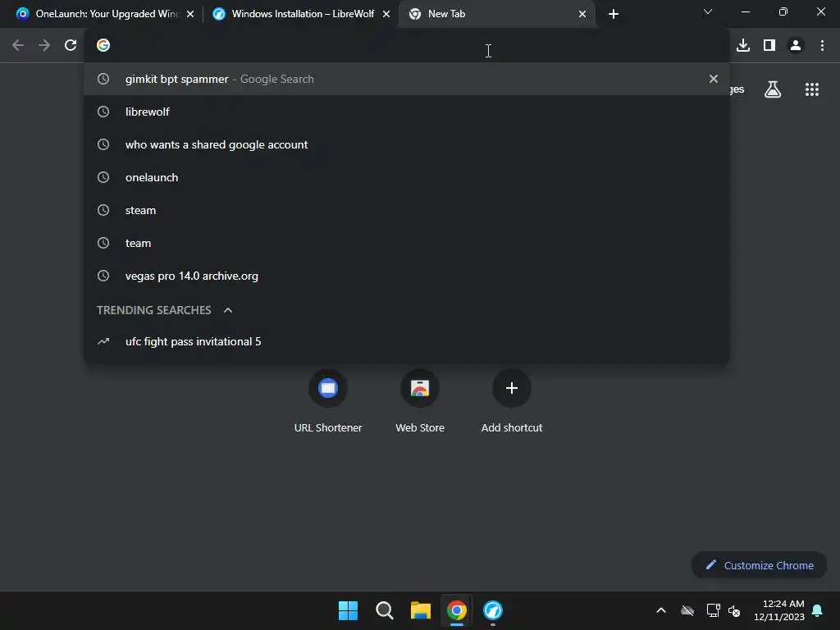
Task: Switch to the OneLaunch tab
Action: click(x=105, y=14)
